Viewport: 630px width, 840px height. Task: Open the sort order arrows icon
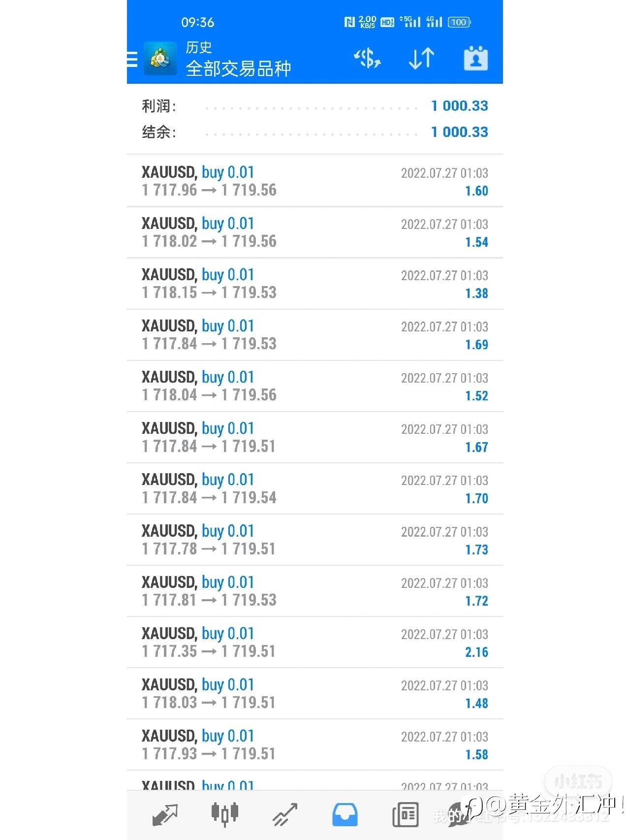click(421, 59)
